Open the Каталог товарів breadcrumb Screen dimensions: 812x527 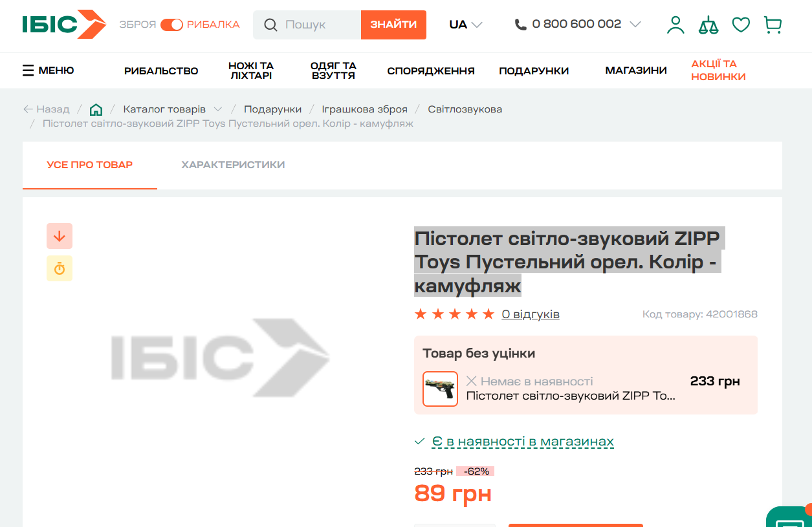tap(164, 109)
